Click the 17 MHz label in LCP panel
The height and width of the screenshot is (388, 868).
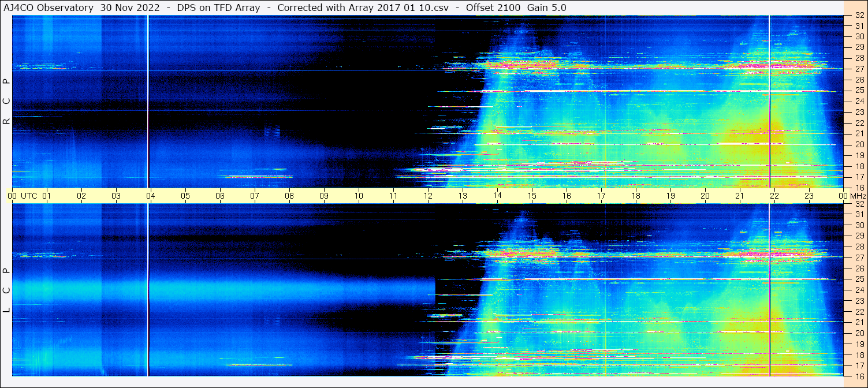coord(859,365)
